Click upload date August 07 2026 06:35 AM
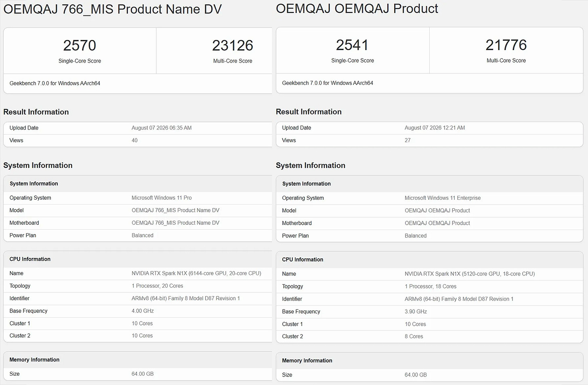 (x=162, y=128)
